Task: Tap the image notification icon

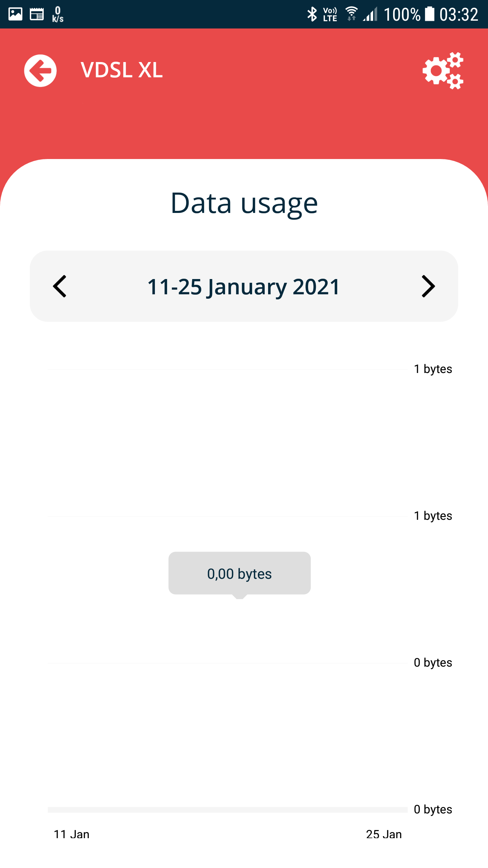Action: point(15,14)
